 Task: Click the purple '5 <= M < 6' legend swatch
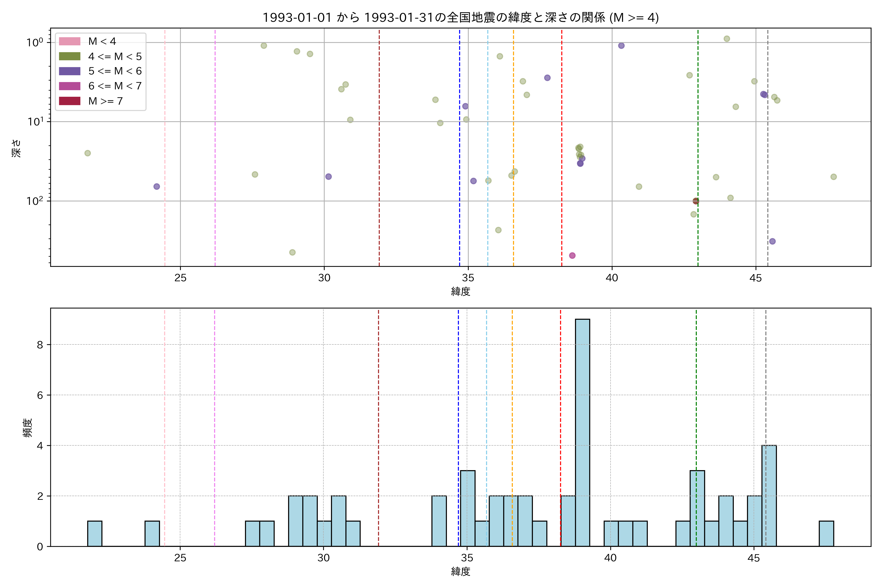point(69,71)
